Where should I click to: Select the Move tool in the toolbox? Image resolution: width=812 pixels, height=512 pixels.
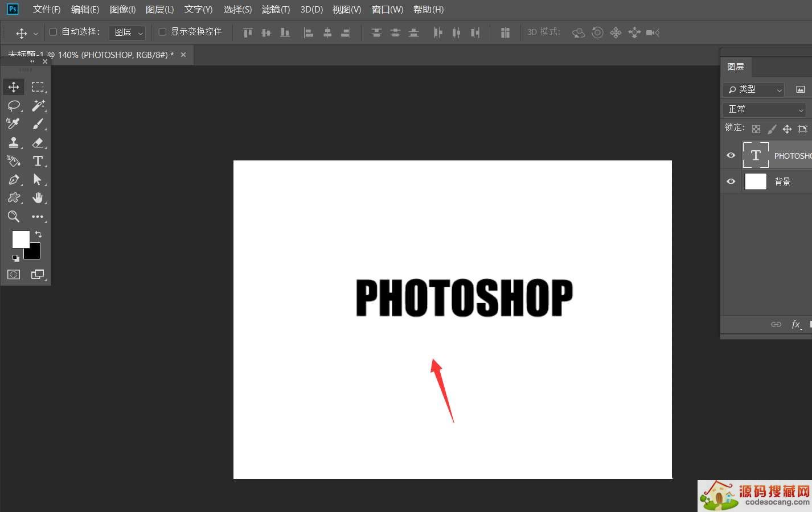click(14, 87)
